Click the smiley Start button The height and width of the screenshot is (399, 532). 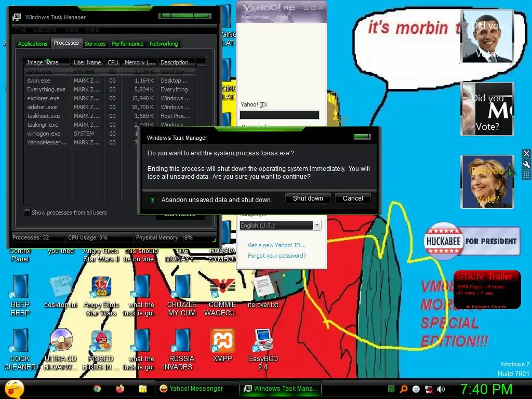14,389
